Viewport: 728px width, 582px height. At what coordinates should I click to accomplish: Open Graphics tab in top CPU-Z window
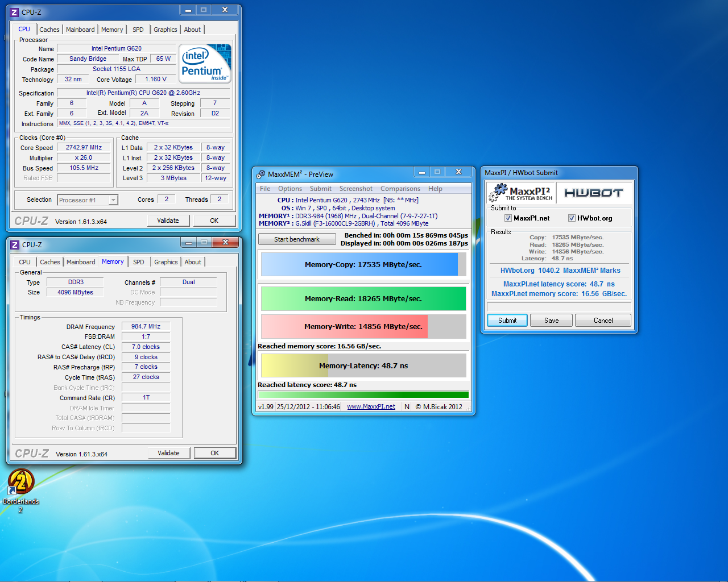[x=166, y=30]
